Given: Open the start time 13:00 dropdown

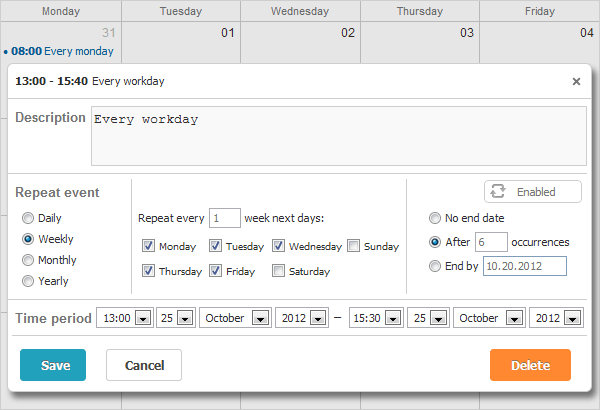Looking at the screenshot, I should click(125, 318).
